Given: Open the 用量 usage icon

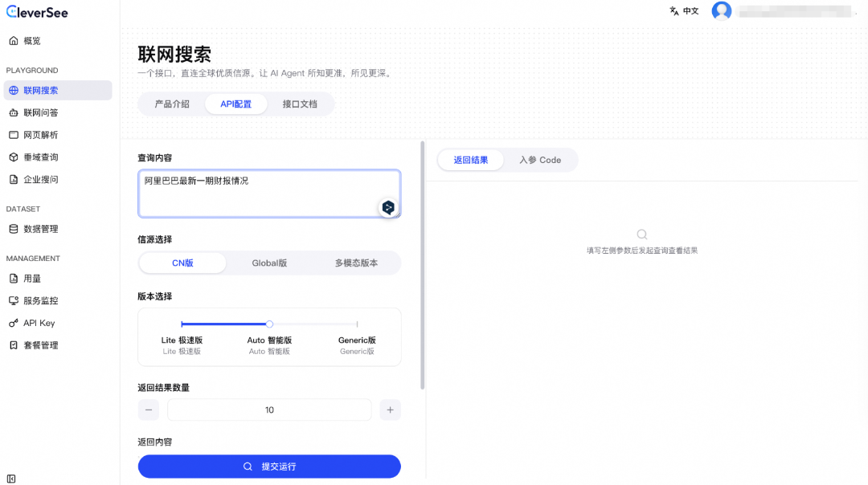Looking at the screenshot, I should click(14, 279).
